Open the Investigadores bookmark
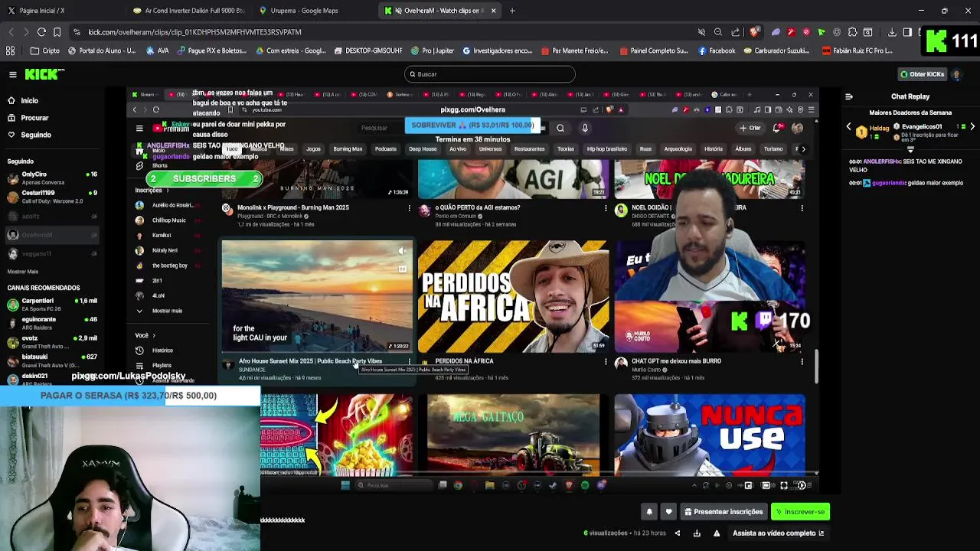The height and width of the screenshot is (551, 980). tap(498, 51)
